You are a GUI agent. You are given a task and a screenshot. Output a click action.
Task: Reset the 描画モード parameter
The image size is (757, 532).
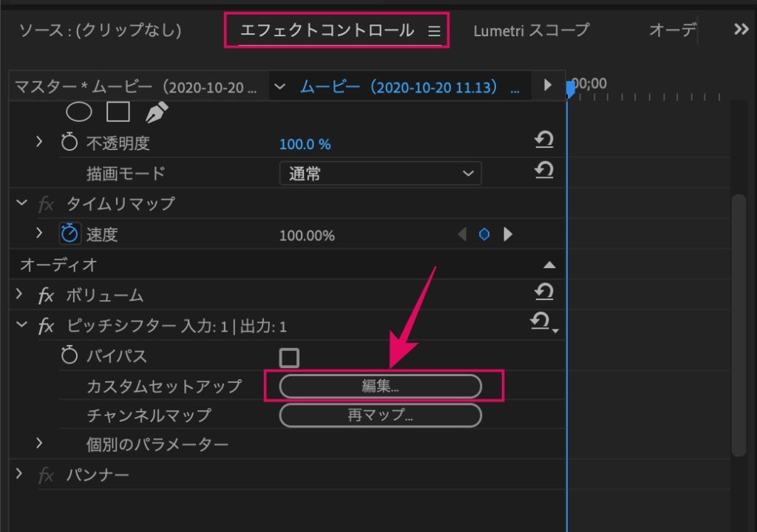click(x=544, y=171)
